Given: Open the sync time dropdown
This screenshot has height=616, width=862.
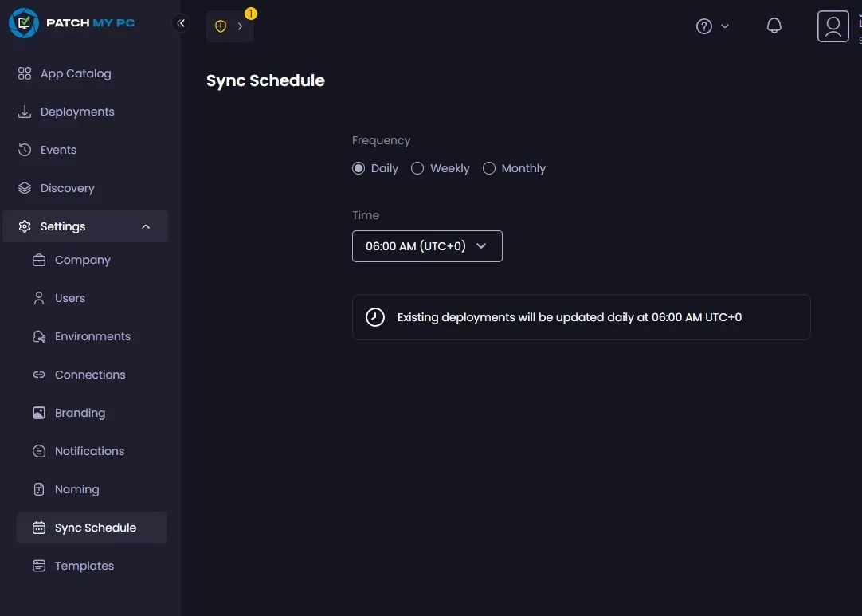Looking at the screenshot, I should point(427,245).
